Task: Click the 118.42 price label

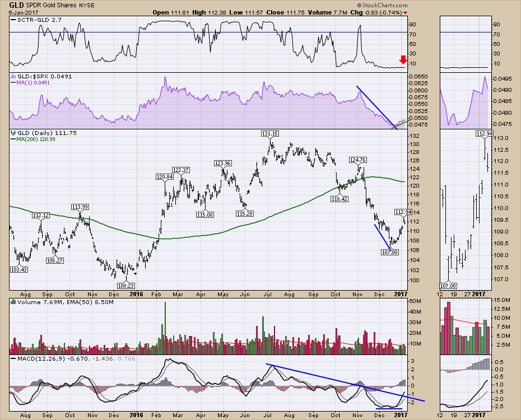Action: point(339,199)
